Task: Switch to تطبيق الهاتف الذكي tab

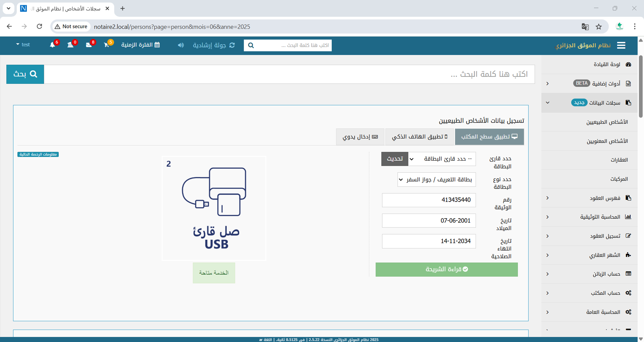Action: (x=420, y=137)
